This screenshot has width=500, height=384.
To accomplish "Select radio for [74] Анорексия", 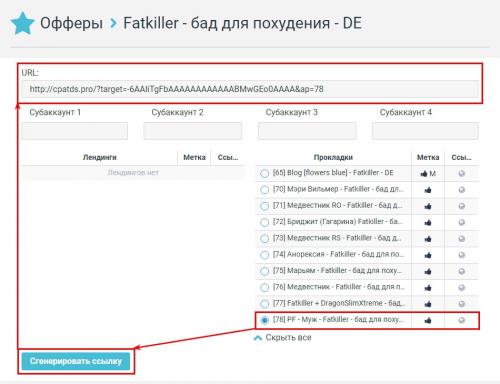I will (x=265, y=255).
